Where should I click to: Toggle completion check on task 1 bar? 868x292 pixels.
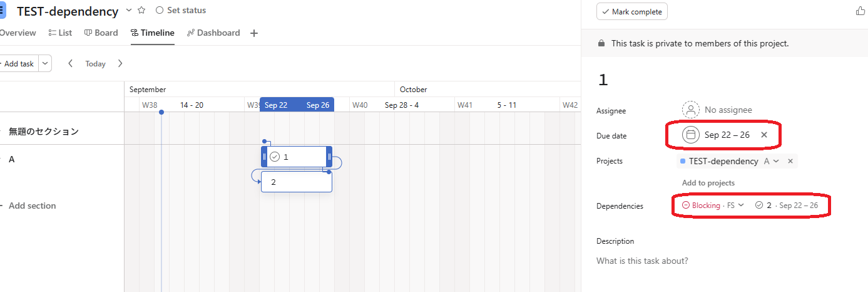(x=275, y=157)
